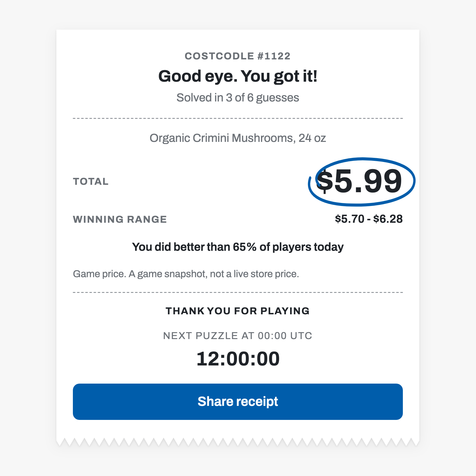
Task: Select the $5.70 lower range value
Action: [x=350, y=219]
